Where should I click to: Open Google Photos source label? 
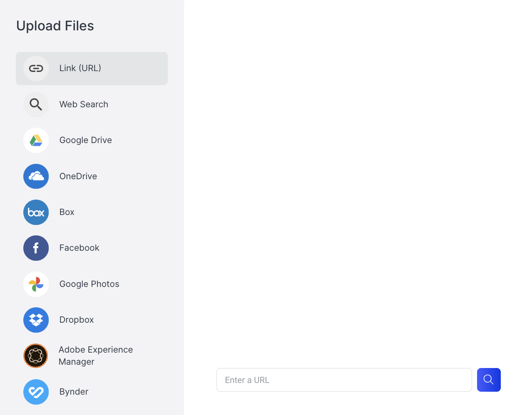(89, 284)
